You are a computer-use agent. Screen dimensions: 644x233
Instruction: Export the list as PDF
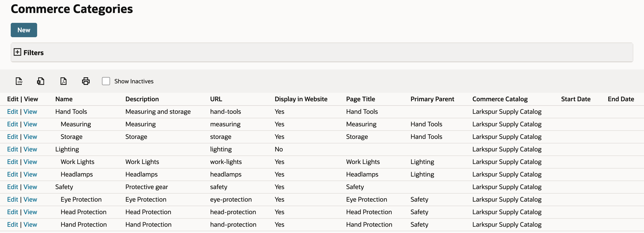pyautogui.click(x=64, y=81)
